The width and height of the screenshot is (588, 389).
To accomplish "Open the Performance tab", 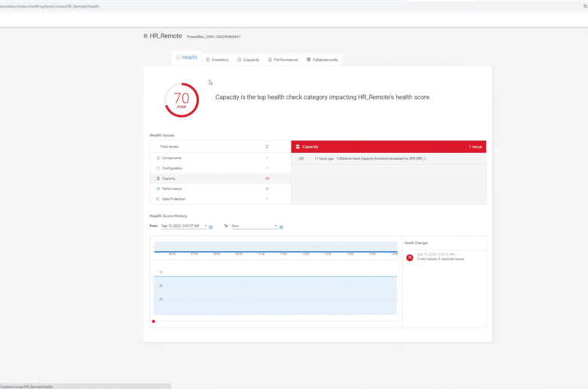I will click(x=283, y=60).
